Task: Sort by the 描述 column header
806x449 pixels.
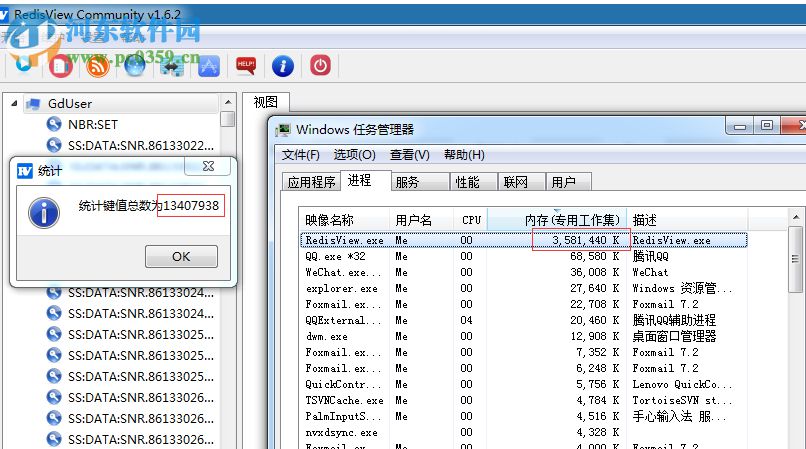Action: pyautogui.click(x=687, y=220)
